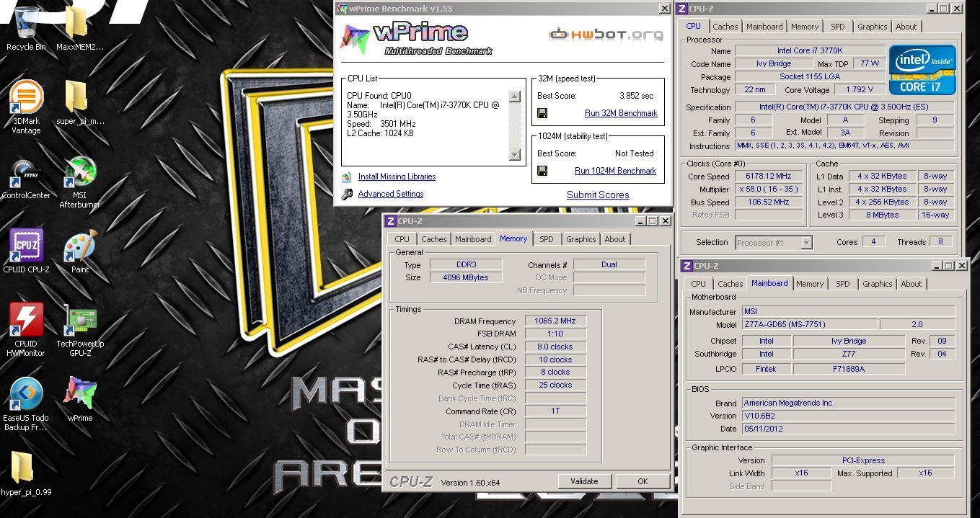This screenshot has width=980, height=518.
Task: Open Mainboard tab in CPU-Z CPU window
Action: coord(764,27)
